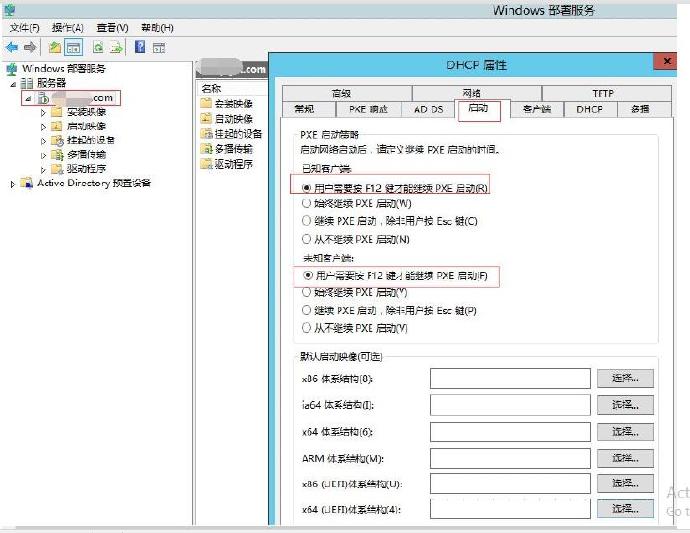Collapse the .com server tree node

tap(28, 99)
